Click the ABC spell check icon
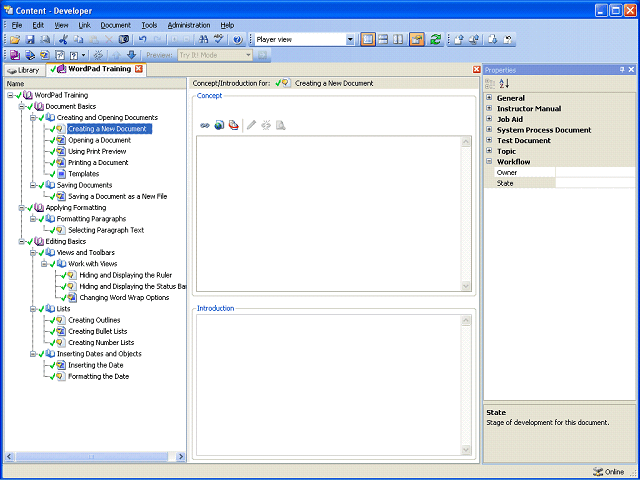This screenshot has width=640, height=480. click(219, 40)
